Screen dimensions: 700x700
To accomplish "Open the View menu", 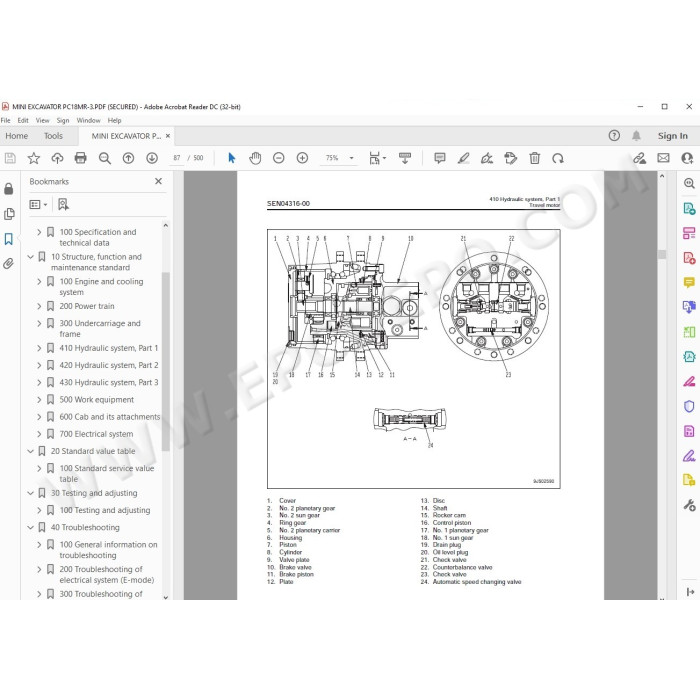I will (x=42, y=121).
